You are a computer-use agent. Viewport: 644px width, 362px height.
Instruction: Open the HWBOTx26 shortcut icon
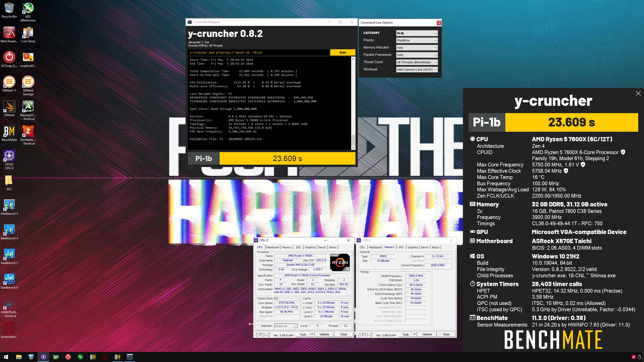point(9,308)
